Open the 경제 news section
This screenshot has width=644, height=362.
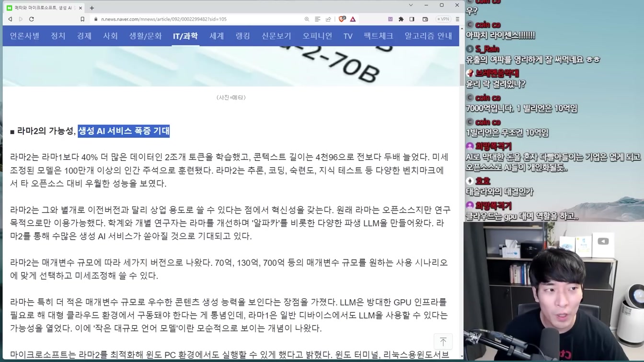(x=84, y=36)
